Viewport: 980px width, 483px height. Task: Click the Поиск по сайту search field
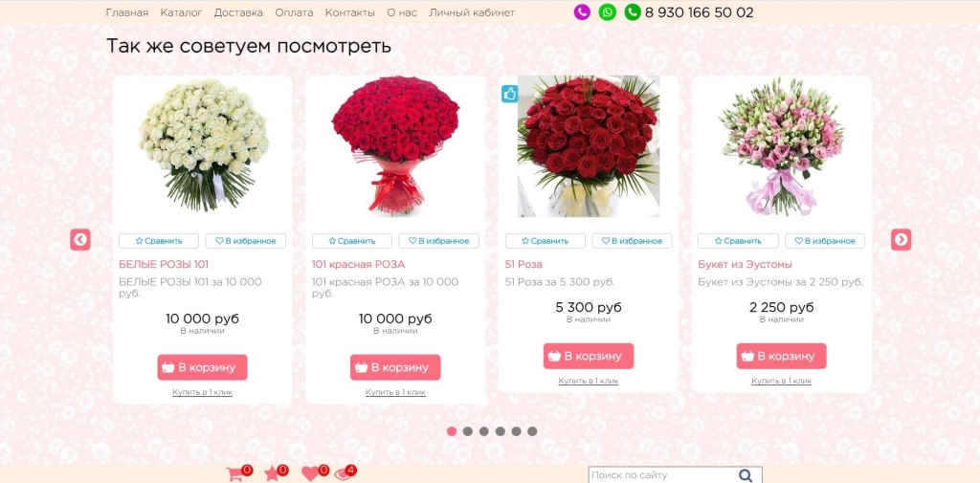(662, 475)
